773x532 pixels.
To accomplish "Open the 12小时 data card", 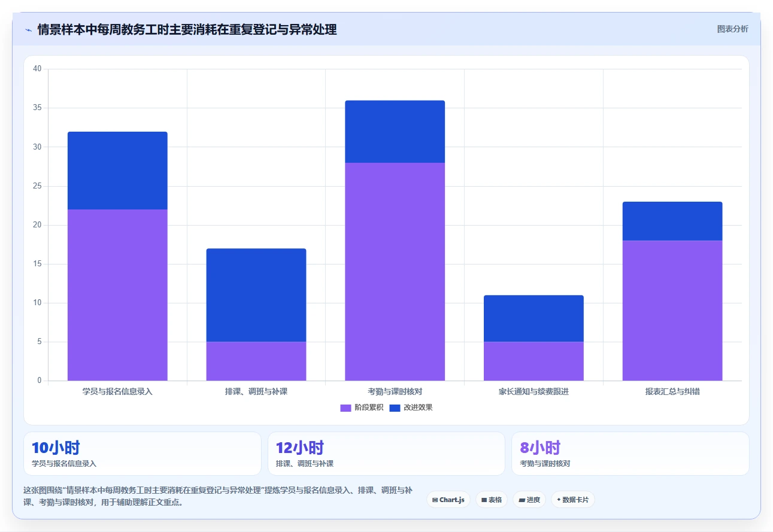I will pyautogui.click(x=386, y=454).
